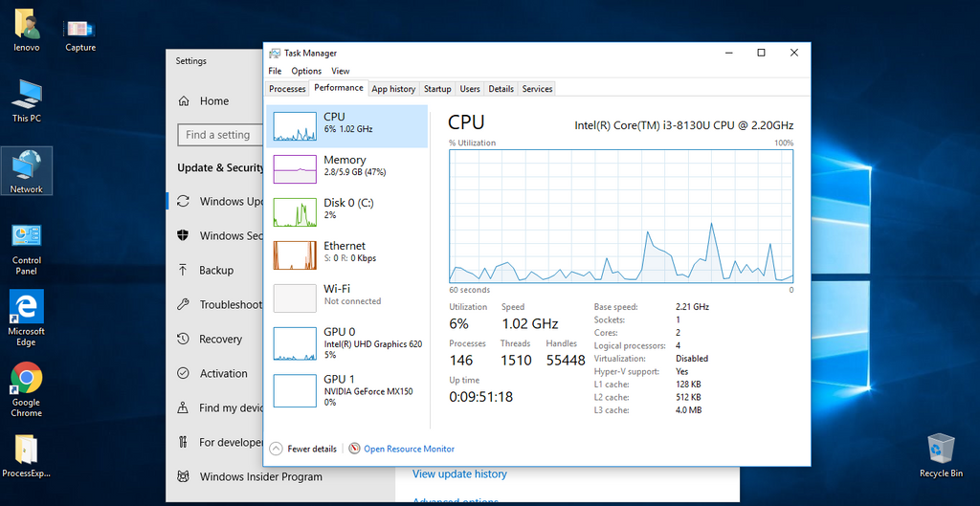Image resolution: width=980 pixels, height=506 pixels.
Task: Select the Disk 0 (C:) mini graph
Action: [295, 211]
